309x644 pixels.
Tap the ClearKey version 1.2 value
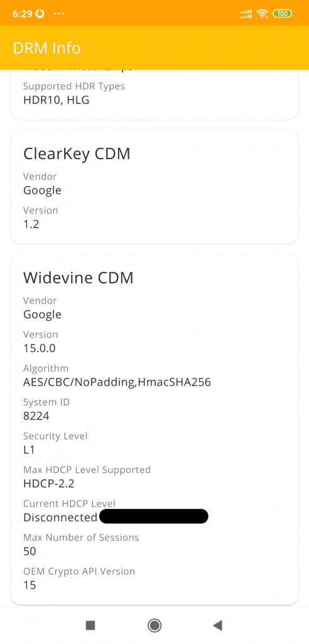31,225
